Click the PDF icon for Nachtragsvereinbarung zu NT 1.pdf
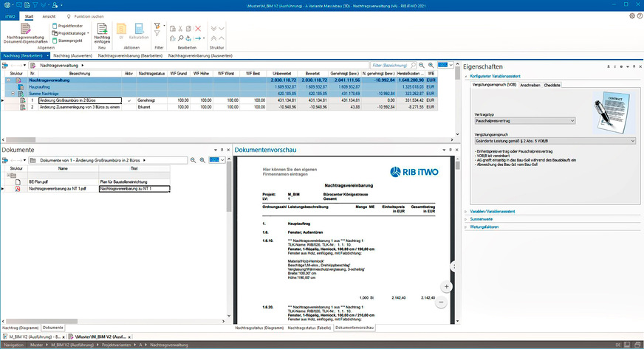Screen dimensions: 644x349 tap(16, 189)
